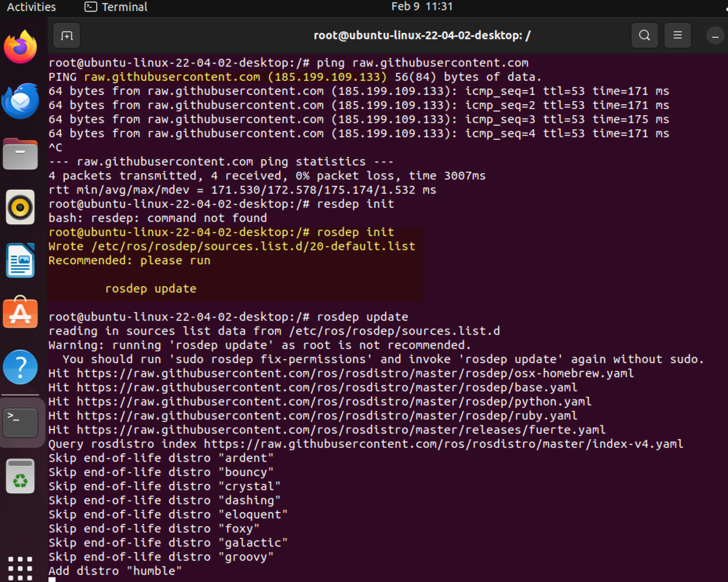Launch Thunderbird Mail from the dock
Image resolution: width=728 pixels, height=582 pixels.
click(20, 101)
